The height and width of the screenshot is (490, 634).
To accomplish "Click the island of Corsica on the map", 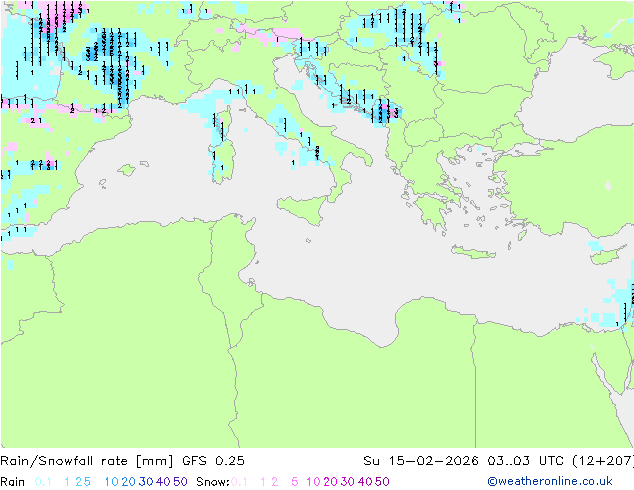I will coord(224,122).
